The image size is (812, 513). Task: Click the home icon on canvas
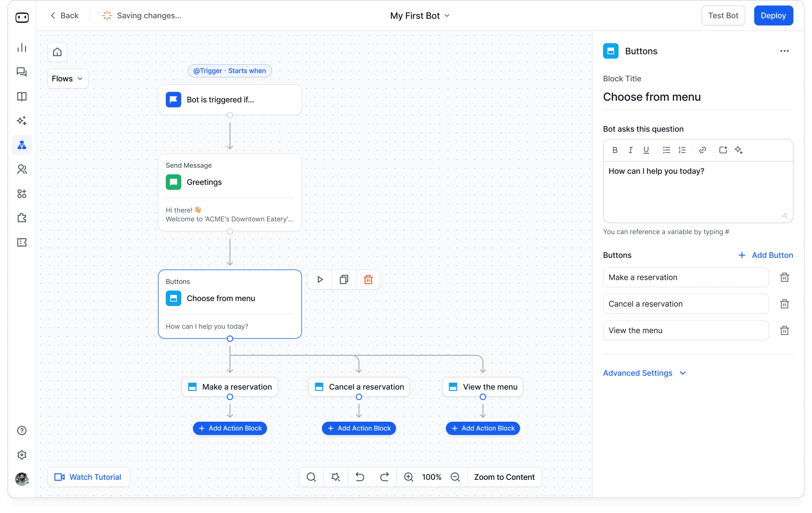(57, 52)
